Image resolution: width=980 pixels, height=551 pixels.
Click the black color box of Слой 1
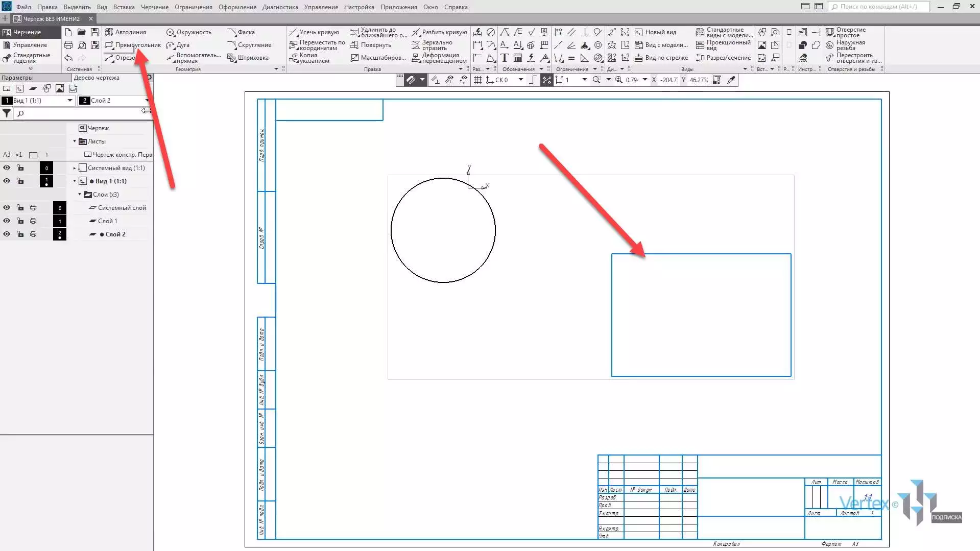(x=60, y=221)
